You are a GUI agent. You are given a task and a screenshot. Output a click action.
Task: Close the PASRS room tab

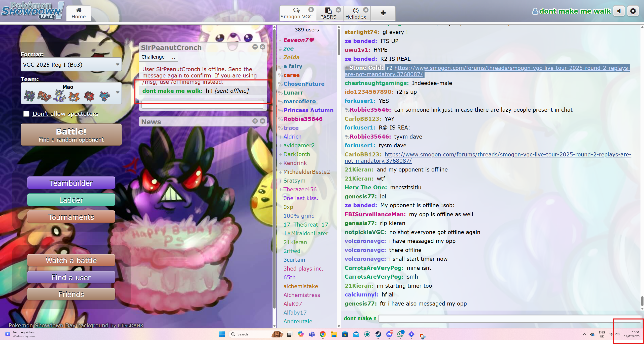(x=338, y=10)
